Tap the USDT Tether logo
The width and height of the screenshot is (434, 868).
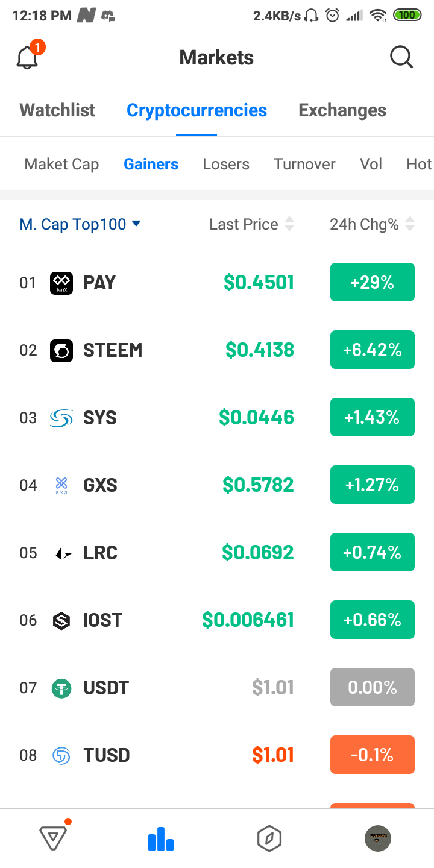click(61, 688)
